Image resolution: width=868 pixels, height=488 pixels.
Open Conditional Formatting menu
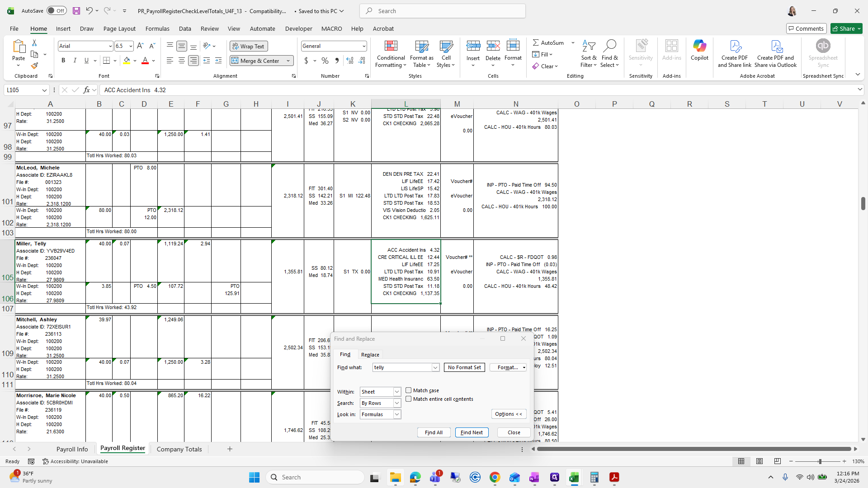[x=391, y=54]
